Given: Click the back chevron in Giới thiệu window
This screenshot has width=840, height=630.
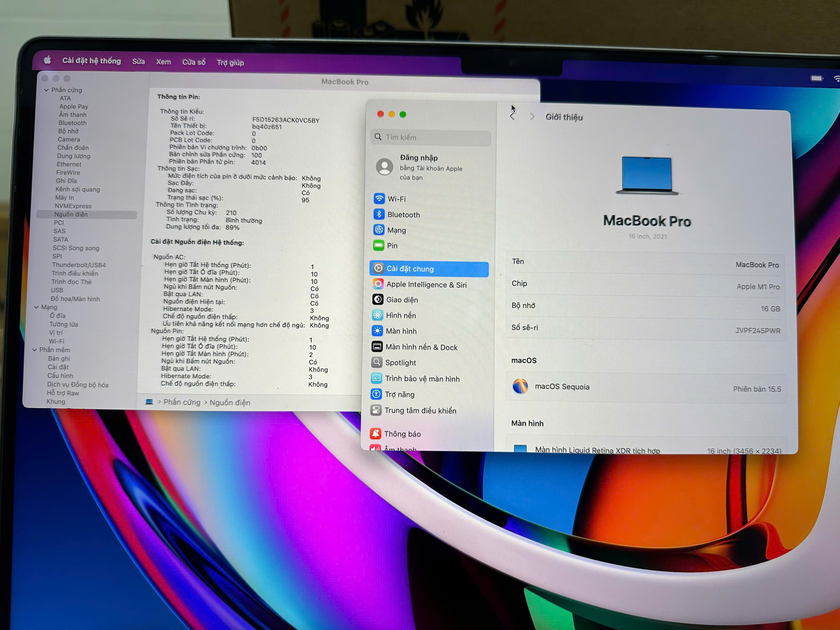Looking at the screenshot, I should pyautogui.click(x=512, y=116).
